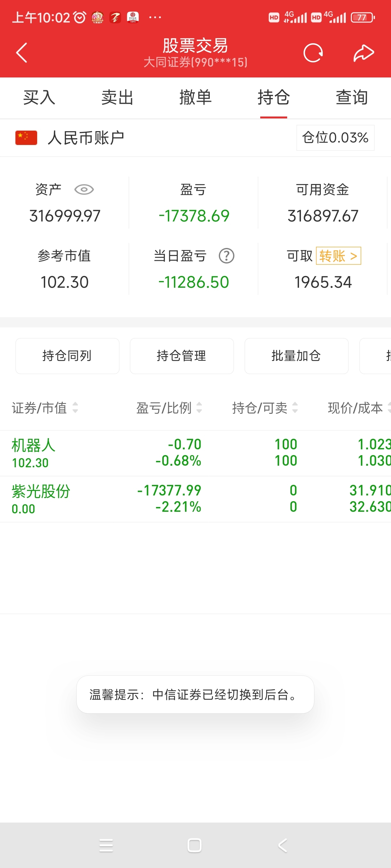Tap the share arrow icon
This screenshot has height=868, width=391.
coord(364,53)
